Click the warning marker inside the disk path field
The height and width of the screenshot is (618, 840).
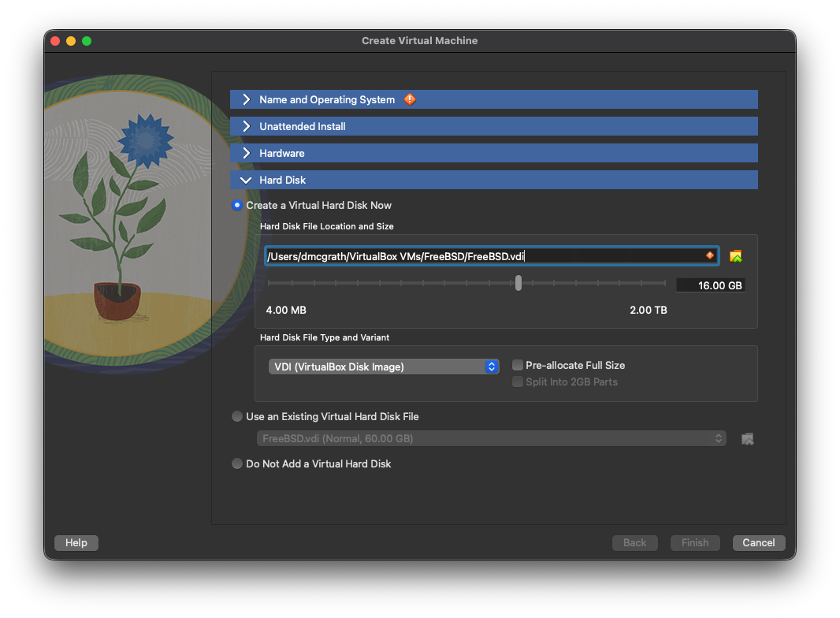[x=710, y=255]
